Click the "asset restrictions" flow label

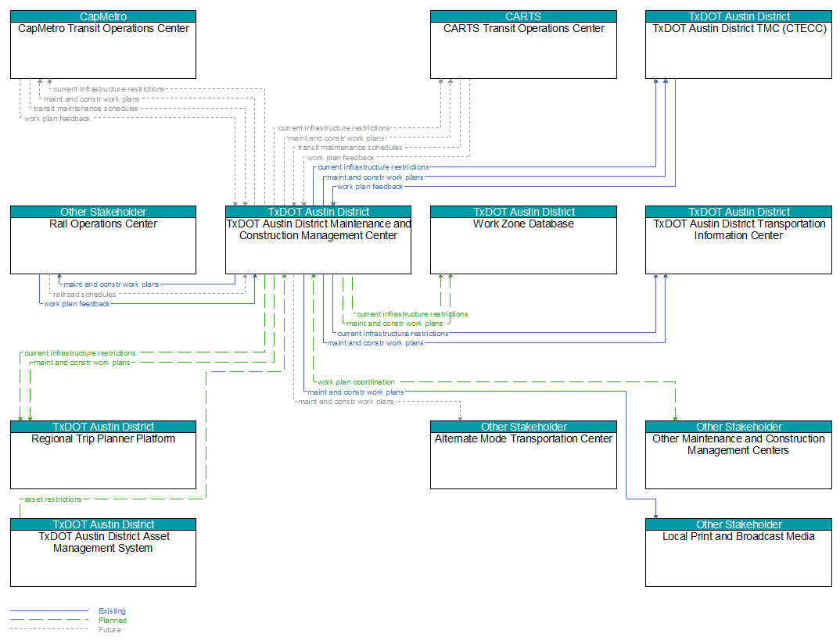pos(53,499)
